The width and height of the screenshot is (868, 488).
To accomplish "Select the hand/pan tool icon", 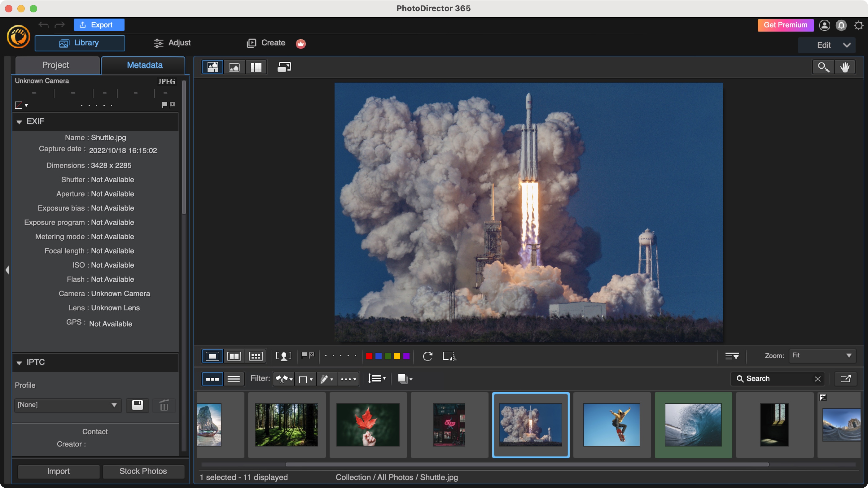I will [845, 67].
